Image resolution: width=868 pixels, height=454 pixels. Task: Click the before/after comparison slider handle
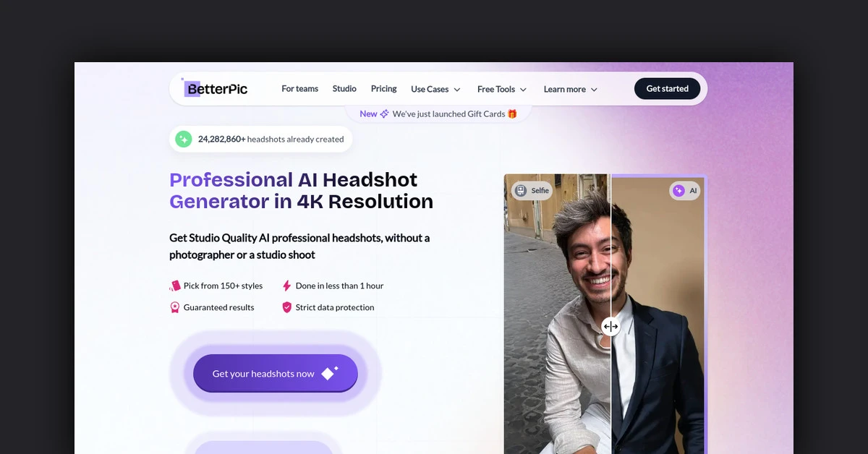click(x=610, y=327)
